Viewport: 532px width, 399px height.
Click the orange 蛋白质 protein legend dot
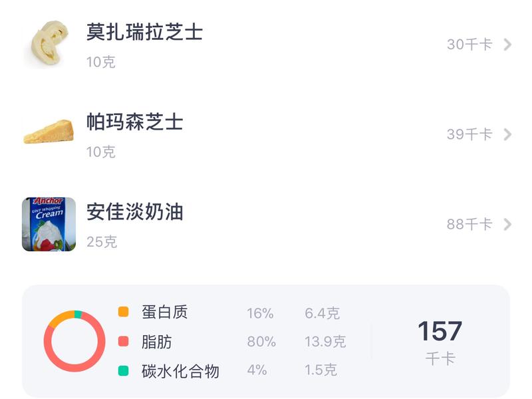point(122,311)
